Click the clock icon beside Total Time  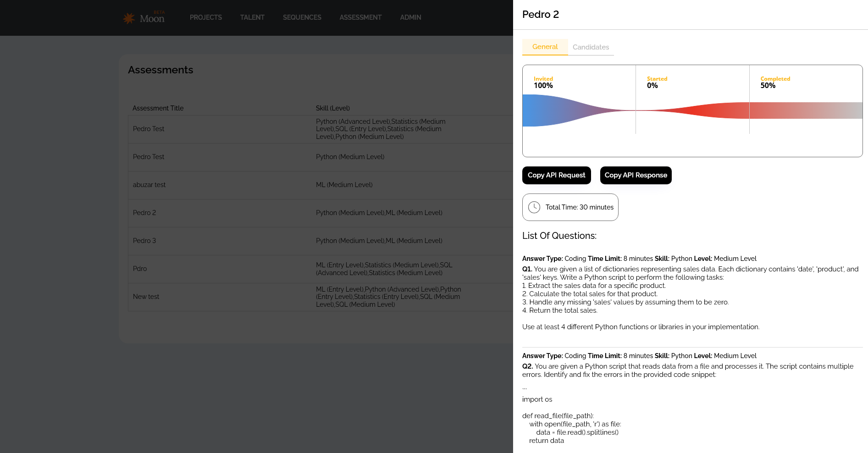coord(534,207)
